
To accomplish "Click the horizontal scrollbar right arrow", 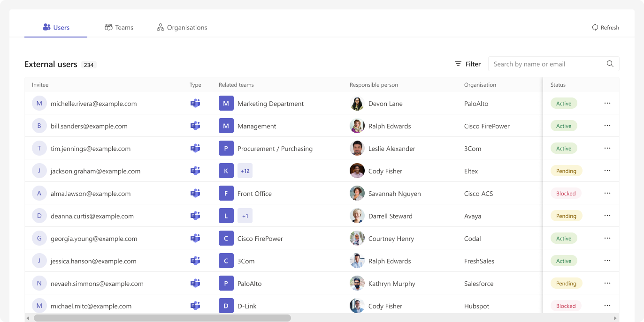I will [x=615, y=318].
